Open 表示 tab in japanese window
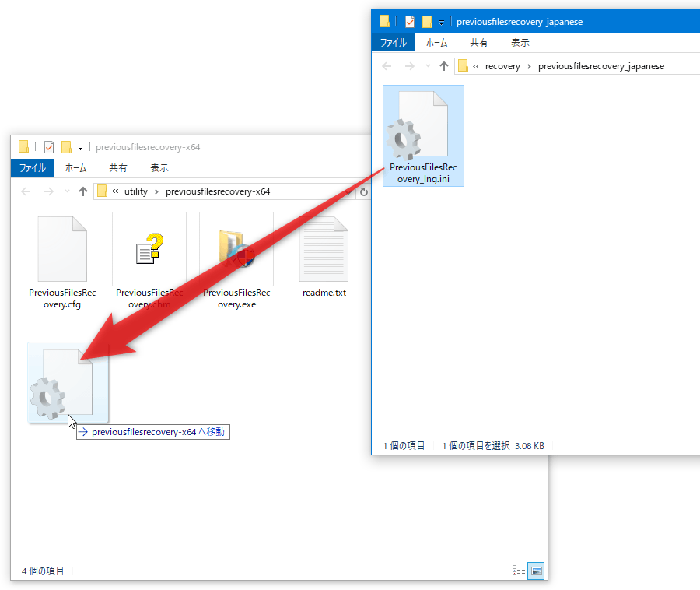 520,43
